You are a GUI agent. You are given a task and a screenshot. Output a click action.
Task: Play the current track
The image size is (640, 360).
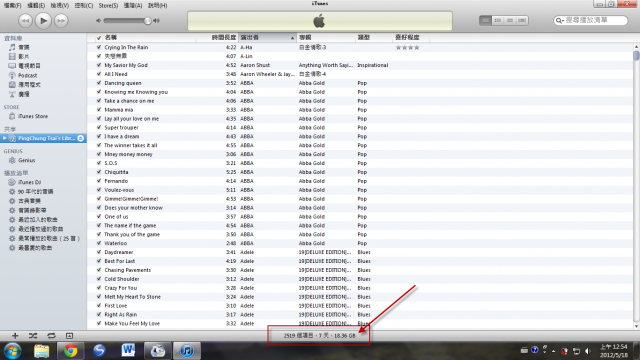click(43, 20)
